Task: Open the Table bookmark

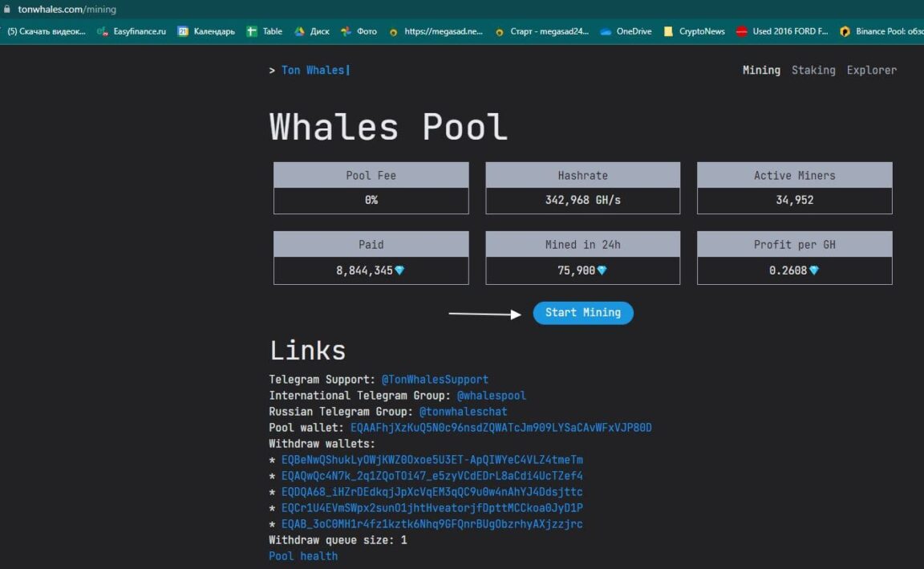Action: (x=265, y=31)
